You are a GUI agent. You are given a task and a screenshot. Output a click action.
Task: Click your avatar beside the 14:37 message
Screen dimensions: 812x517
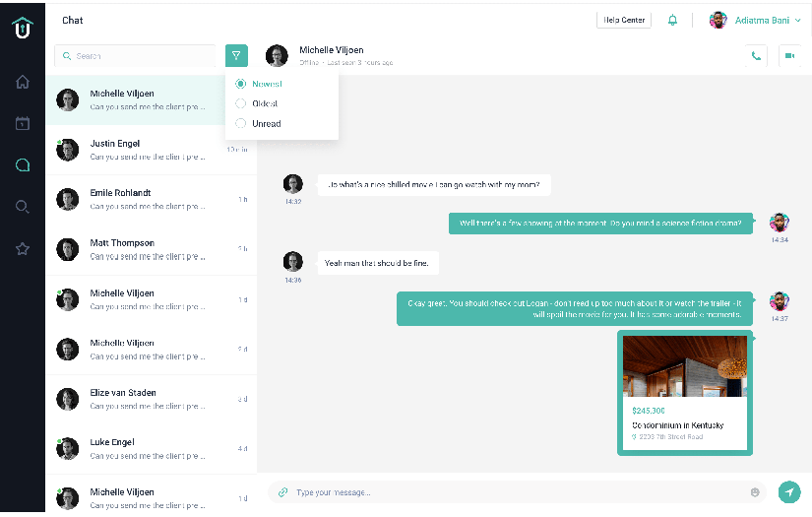(x=779, y=301)
